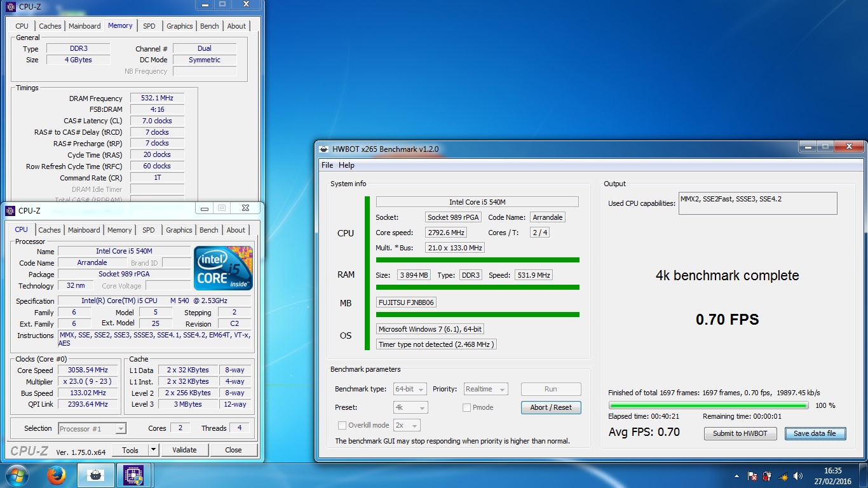
Task: Open the Priority Realtime dropdown
Action: (485, 389)
